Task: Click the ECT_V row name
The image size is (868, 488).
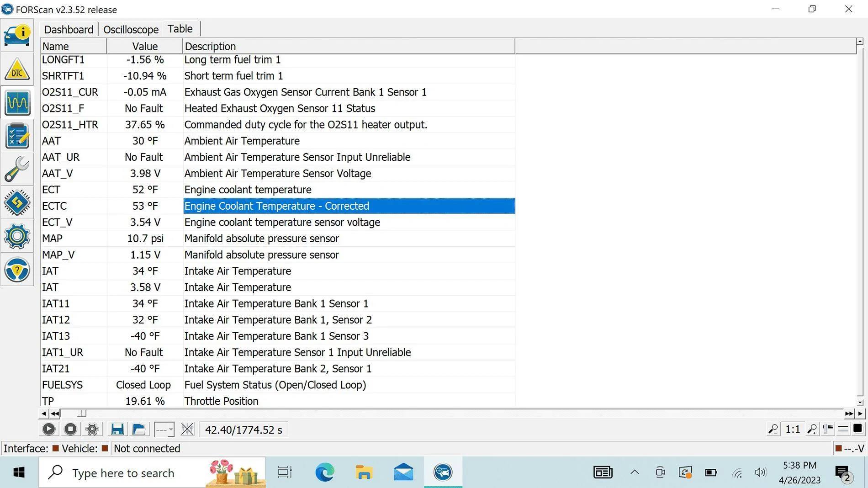Action: [57, 223]
